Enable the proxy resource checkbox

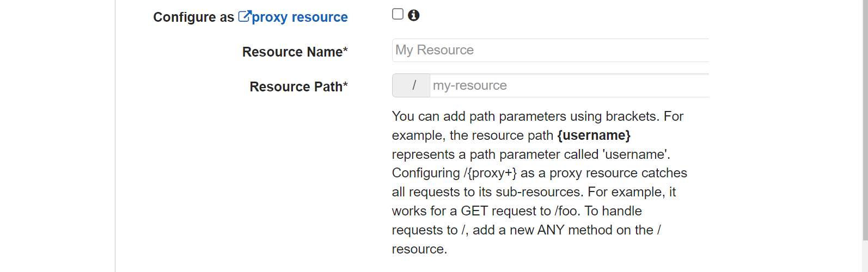398,14
